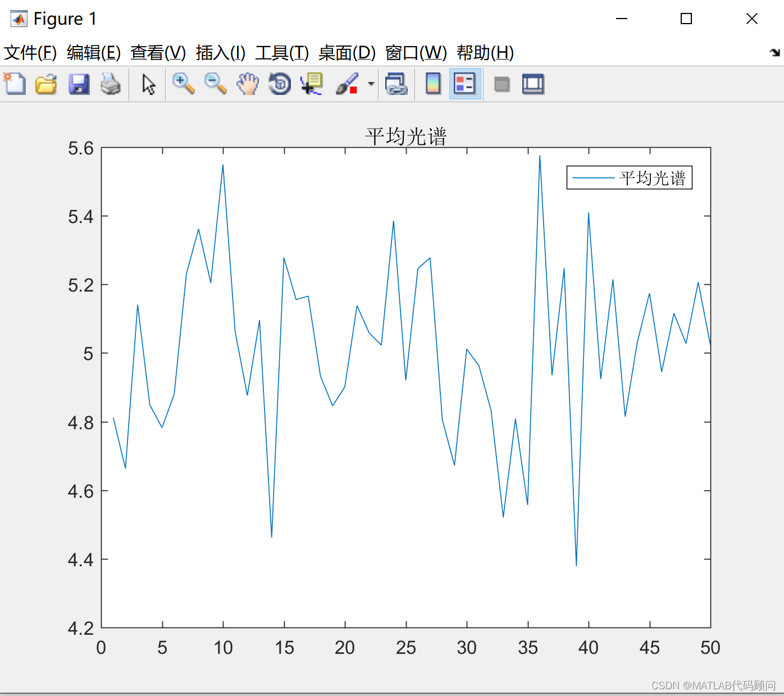784x696 pixels.
Task: Toggle the Insert Legend button
Action: tap(465, 84)
